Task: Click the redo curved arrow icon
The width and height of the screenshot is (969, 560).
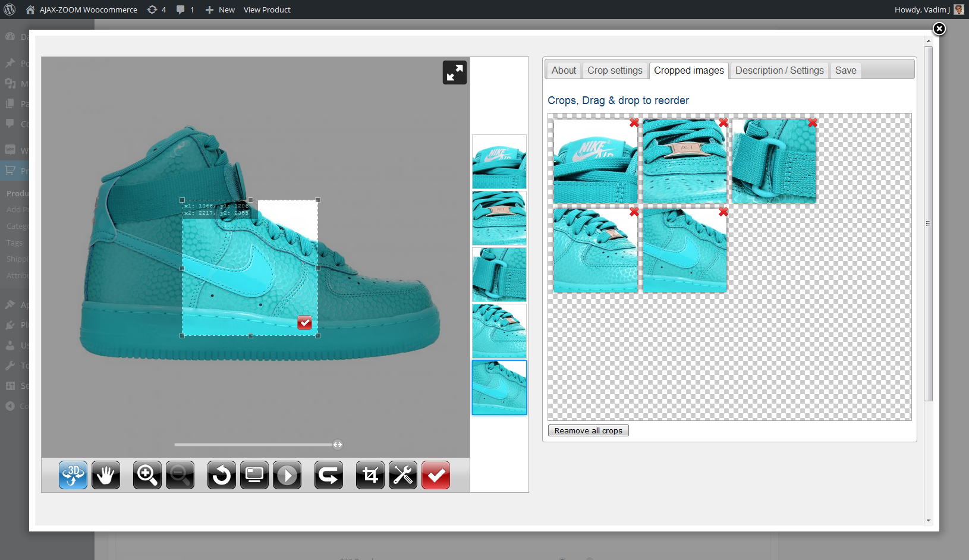Action: pos(329,475)
